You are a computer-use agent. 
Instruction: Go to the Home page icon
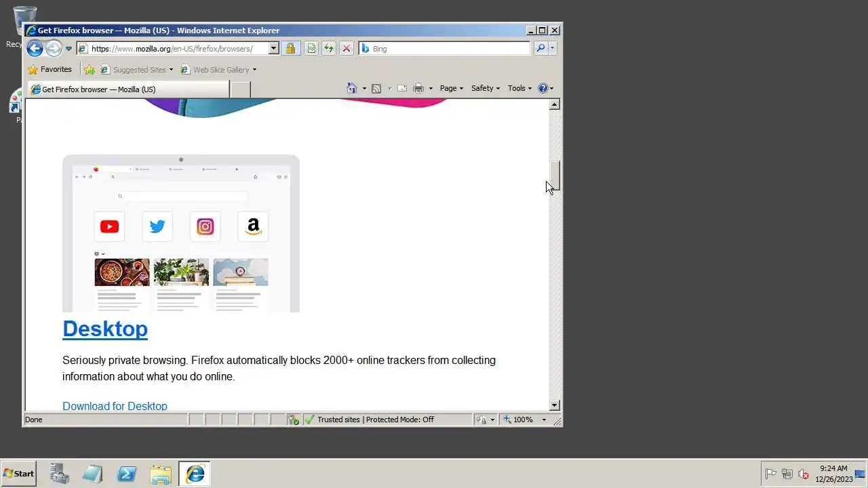[x=352, y=88]
